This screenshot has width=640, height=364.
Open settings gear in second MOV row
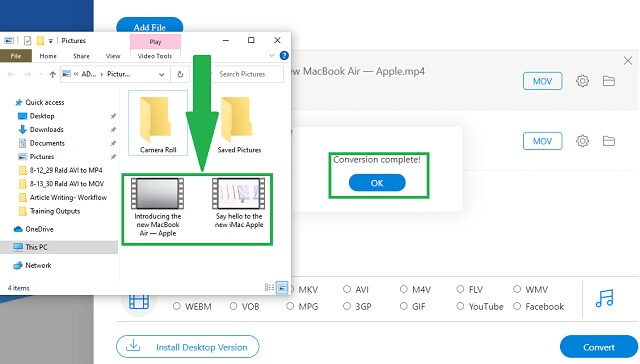coord(582,141)
